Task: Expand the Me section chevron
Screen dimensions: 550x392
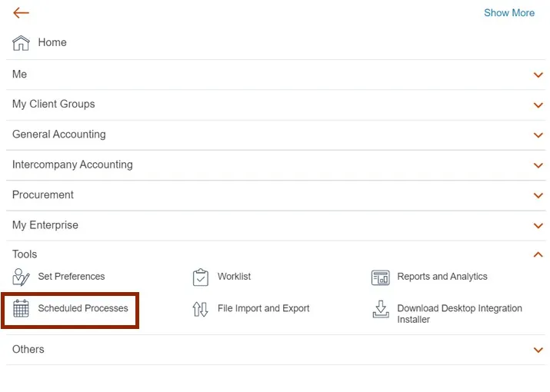Action: [538, 75]
